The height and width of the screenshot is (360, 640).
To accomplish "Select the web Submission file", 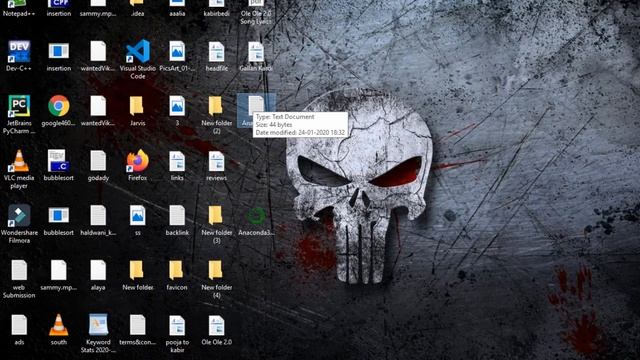I will point(19,279).
